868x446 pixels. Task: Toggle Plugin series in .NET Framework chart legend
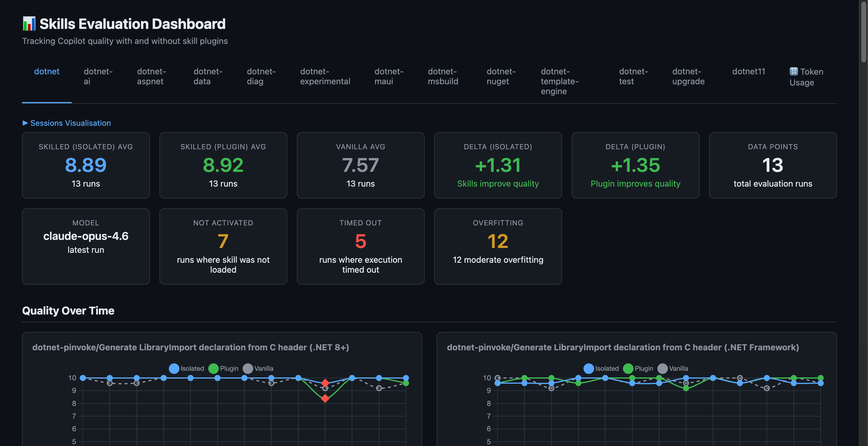coord(638,369)
